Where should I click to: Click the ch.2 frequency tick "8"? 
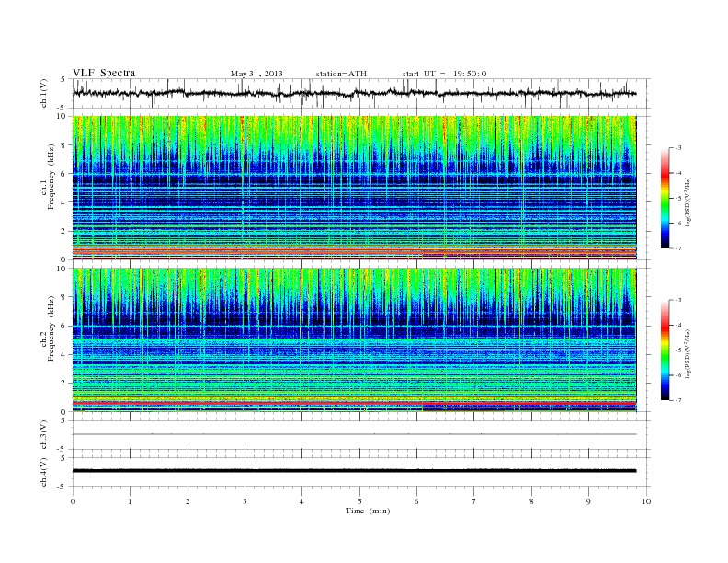tap(63, 297)
